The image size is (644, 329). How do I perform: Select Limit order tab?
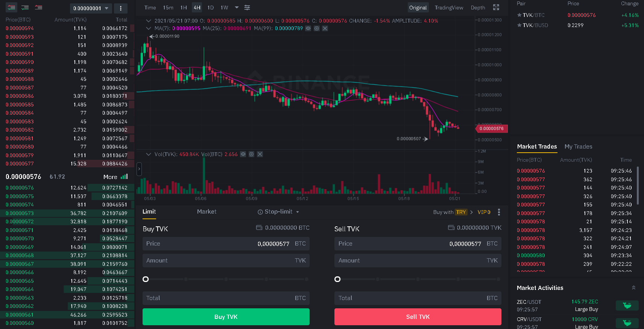point(149,212)
